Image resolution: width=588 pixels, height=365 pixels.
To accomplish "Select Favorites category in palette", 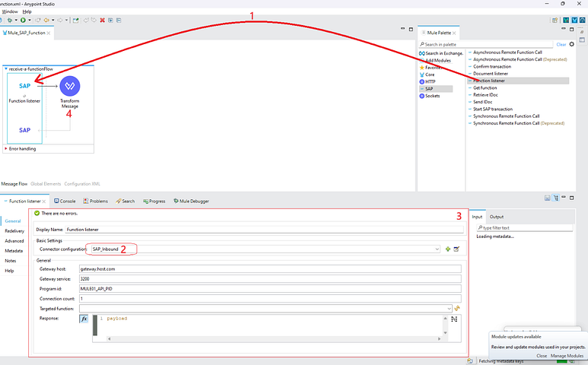I will coord(431,68).
